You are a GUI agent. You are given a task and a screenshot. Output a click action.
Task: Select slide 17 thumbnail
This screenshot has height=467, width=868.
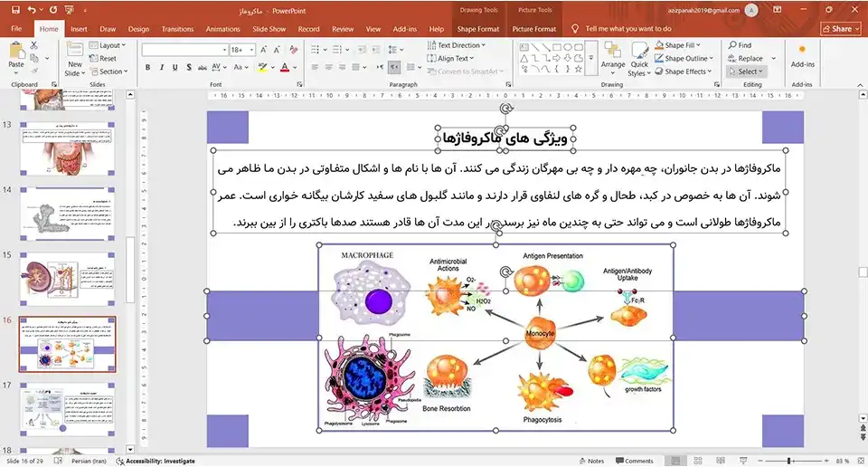pyautogui.click(x=68, y=409)
